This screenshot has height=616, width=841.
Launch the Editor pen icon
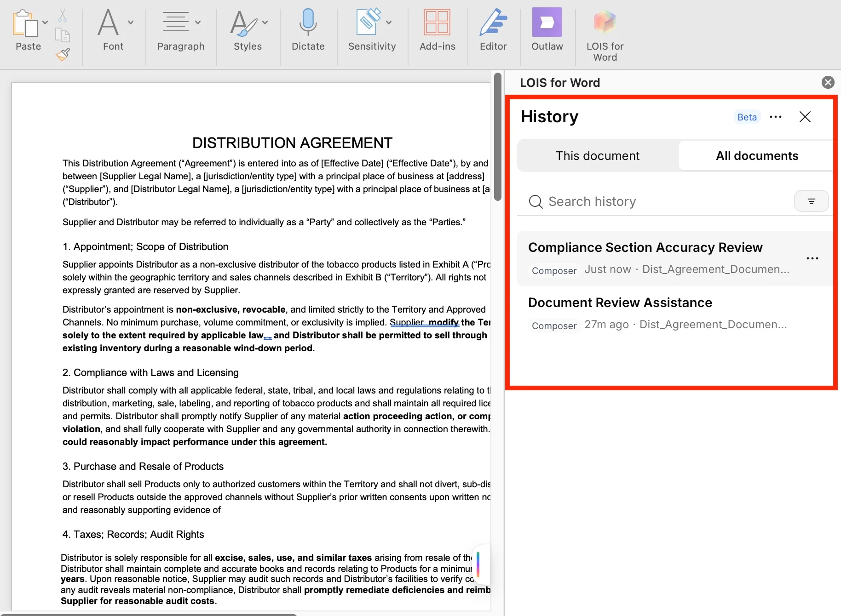click(493, 22)
